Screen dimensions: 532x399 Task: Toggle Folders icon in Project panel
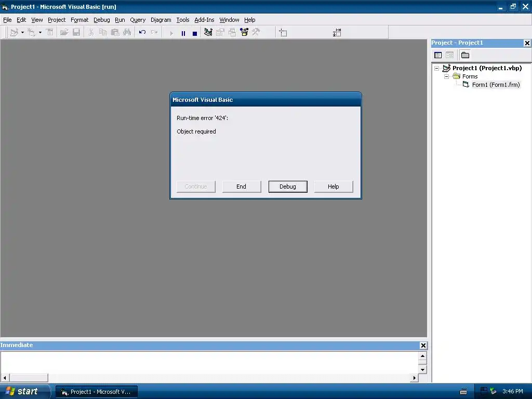(465, 55)
